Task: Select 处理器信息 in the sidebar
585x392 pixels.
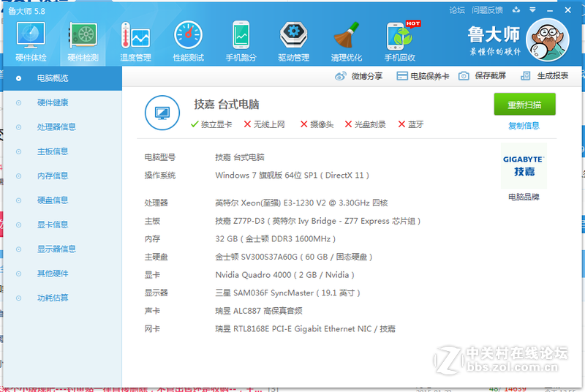Action: click(56, 127)
